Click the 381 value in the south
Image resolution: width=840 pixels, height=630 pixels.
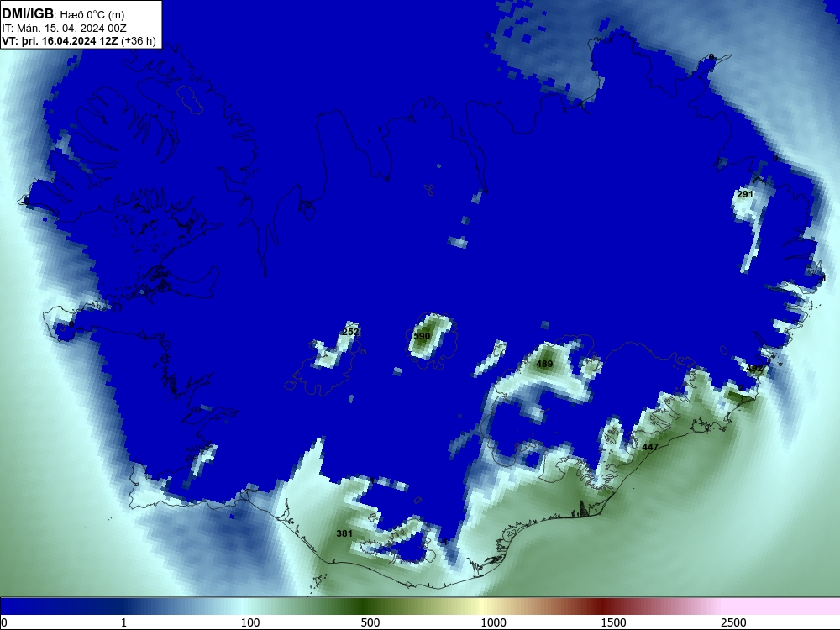(344, 533)
